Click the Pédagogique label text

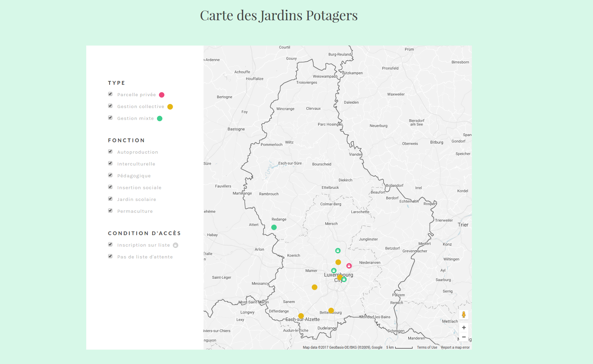point(134,176)
